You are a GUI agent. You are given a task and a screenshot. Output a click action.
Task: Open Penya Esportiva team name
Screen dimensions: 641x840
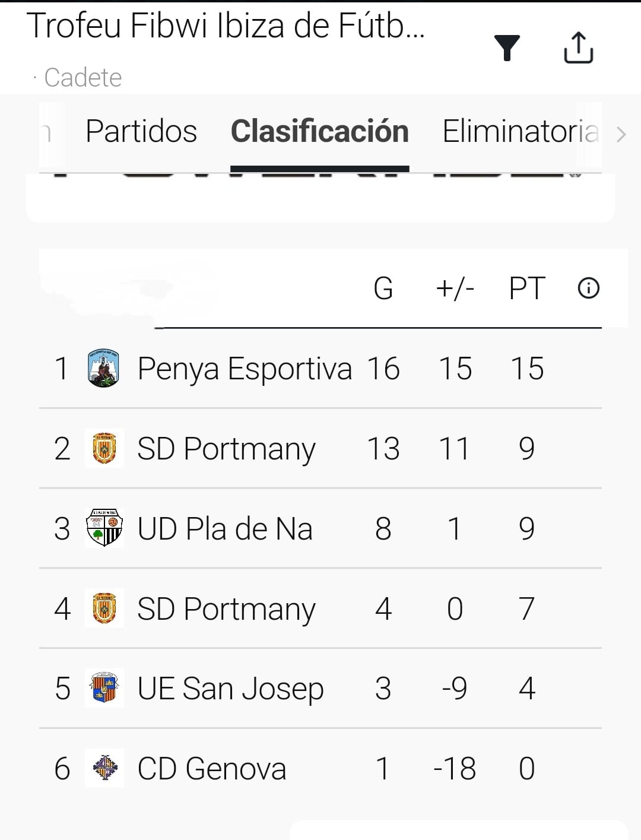245,369
